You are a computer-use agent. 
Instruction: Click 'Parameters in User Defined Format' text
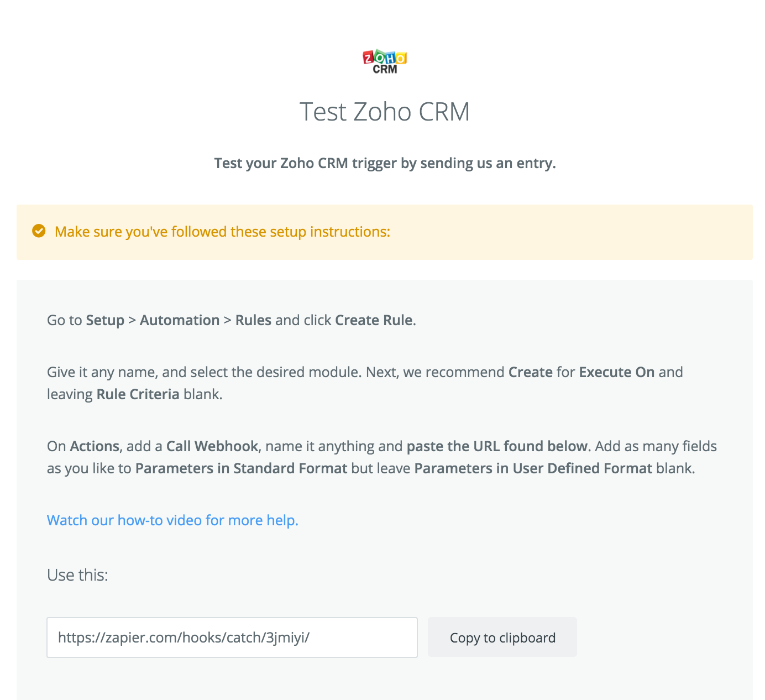coord(533,469)
